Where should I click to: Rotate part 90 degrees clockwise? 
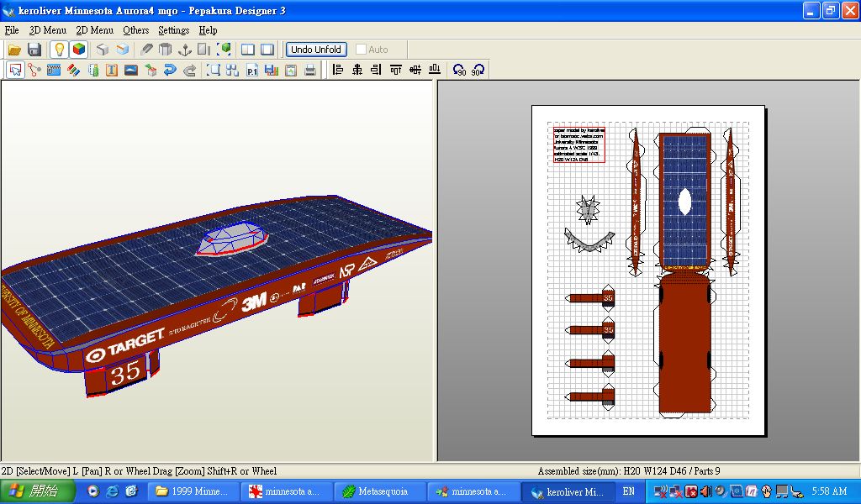[x=478, y=71]
